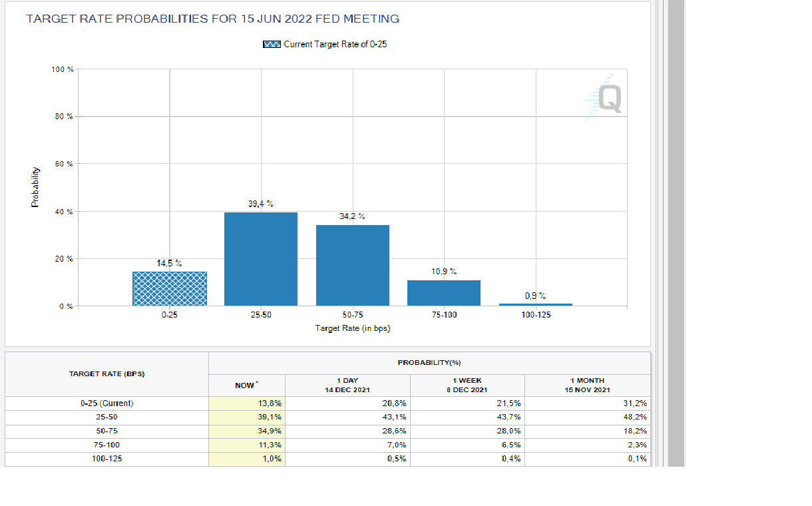Select the 75-100 bar showing 10.9%

pos(444,293)
